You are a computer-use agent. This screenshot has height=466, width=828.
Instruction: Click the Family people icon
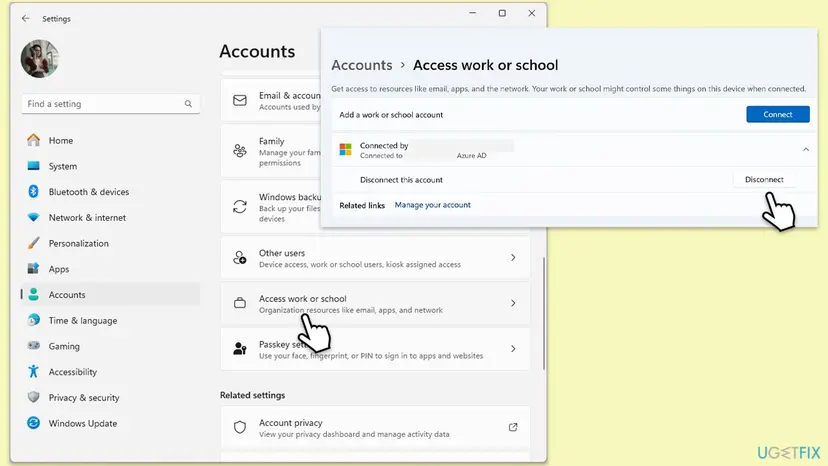coord(240,151)
